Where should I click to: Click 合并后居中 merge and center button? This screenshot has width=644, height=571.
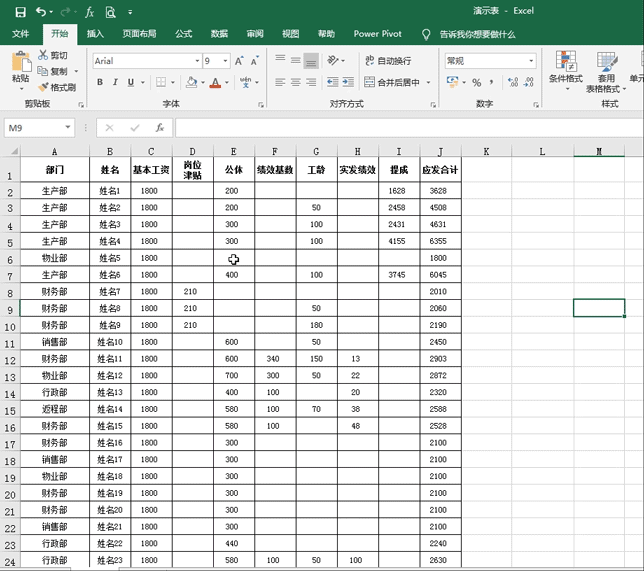coord(392,82)
